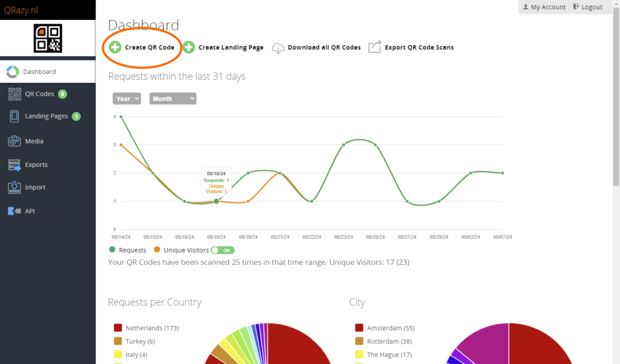Viewport: 620px width, 364px height.
Task: Click the API icon in sidebar
Action: tap(14, 211)
